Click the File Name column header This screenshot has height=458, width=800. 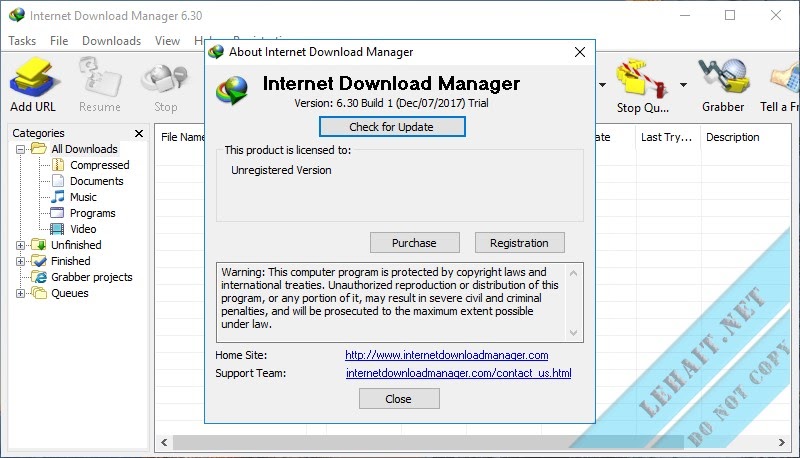click(182, 137)
